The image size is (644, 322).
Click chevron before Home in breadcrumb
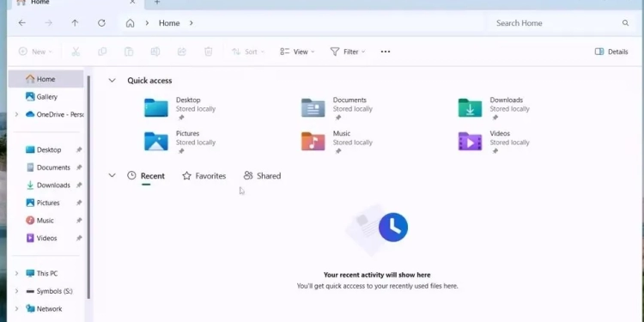click(x=147, y=23)
